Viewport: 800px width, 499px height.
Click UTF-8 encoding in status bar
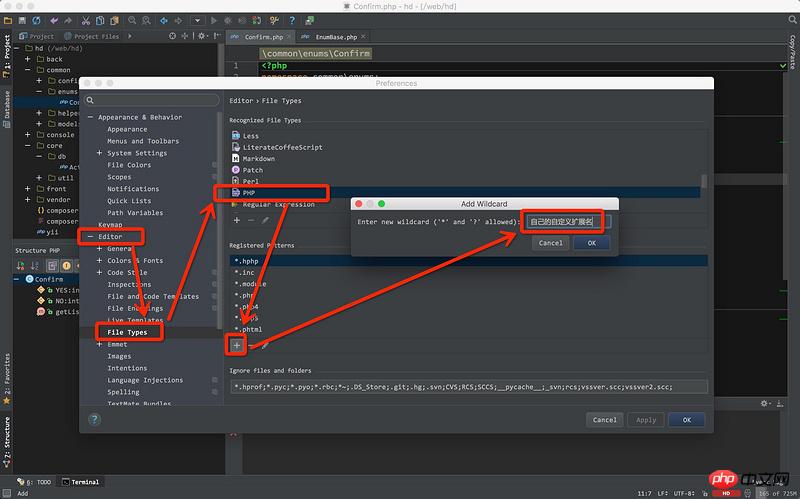click(685, 493)
